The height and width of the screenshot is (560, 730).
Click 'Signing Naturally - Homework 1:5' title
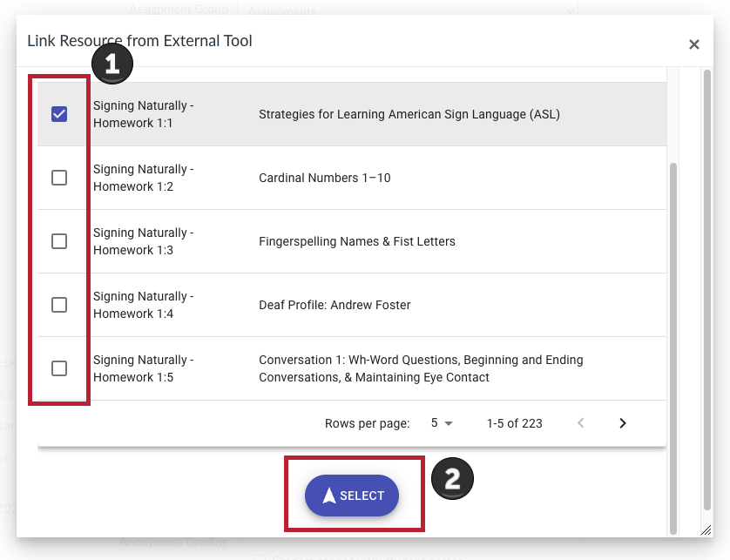(144, 368)
